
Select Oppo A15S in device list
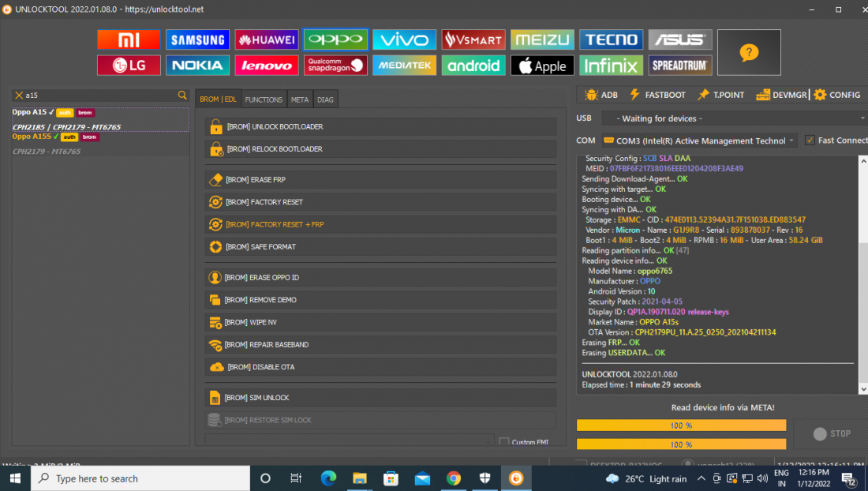pos(100,144)
